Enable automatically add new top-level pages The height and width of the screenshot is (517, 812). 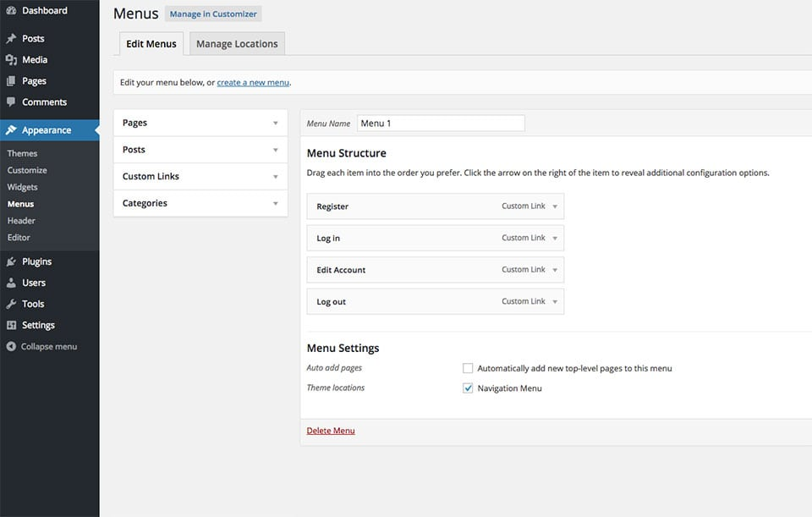click(x=468, y=368)
